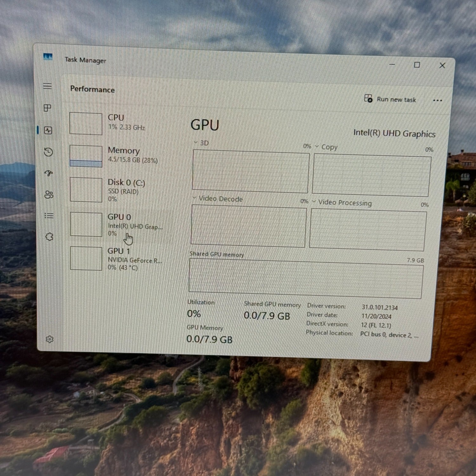
Task: Click the Run new task button
Action: tap(390, 99)
